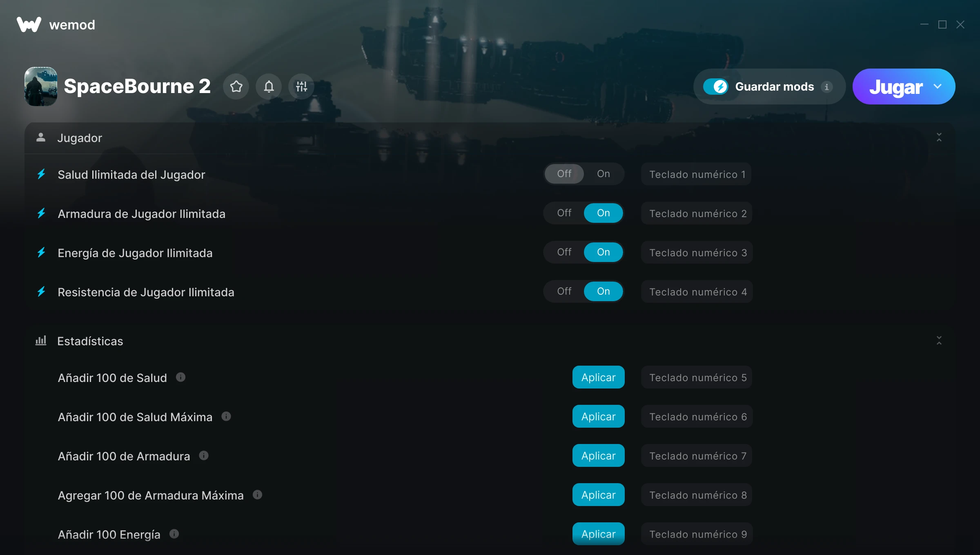Click the info icon beside Guardar mods
This screenshot has height=555, width=980.
[826, 87]
